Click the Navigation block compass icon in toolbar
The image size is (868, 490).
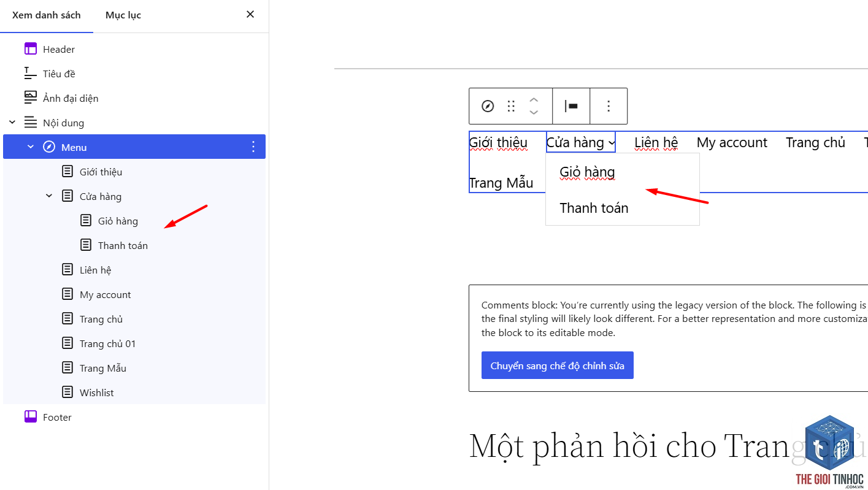tap(488, 106)
